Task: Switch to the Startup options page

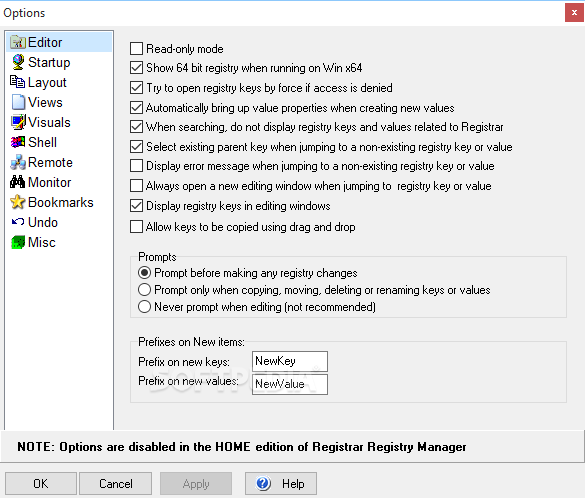Action: (x=49, y=62)
